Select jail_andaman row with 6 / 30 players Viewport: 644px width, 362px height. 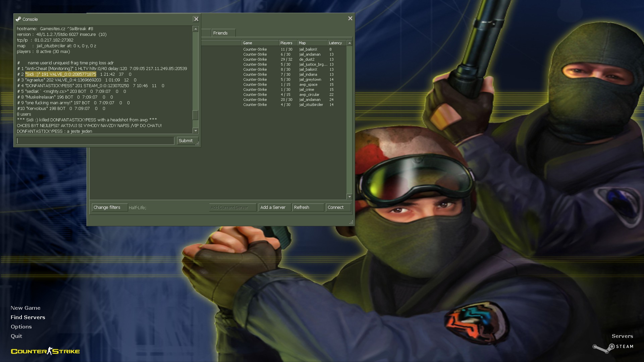tap(273, 54)
